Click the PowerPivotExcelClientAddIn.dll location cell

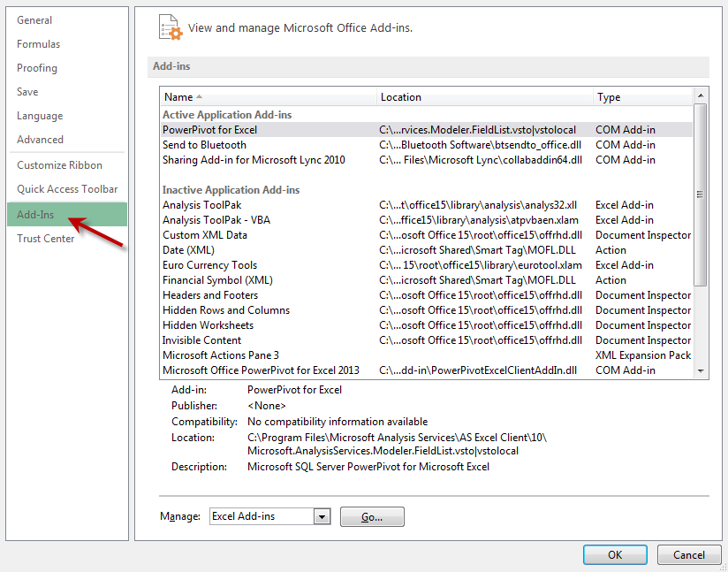pos(478,370)
